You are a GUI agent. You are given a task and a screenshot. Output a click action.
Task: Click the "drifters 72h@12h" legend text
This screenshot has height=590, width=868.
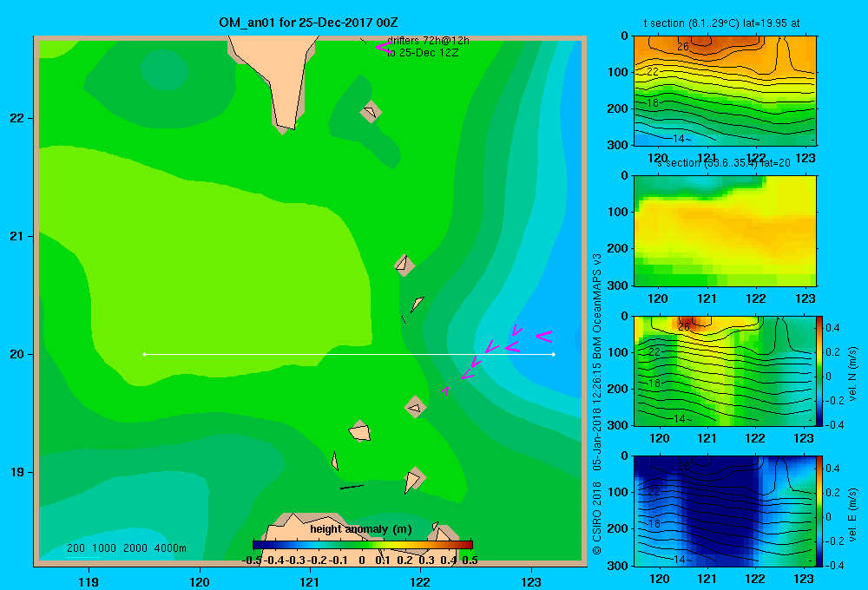coord(429,41)
